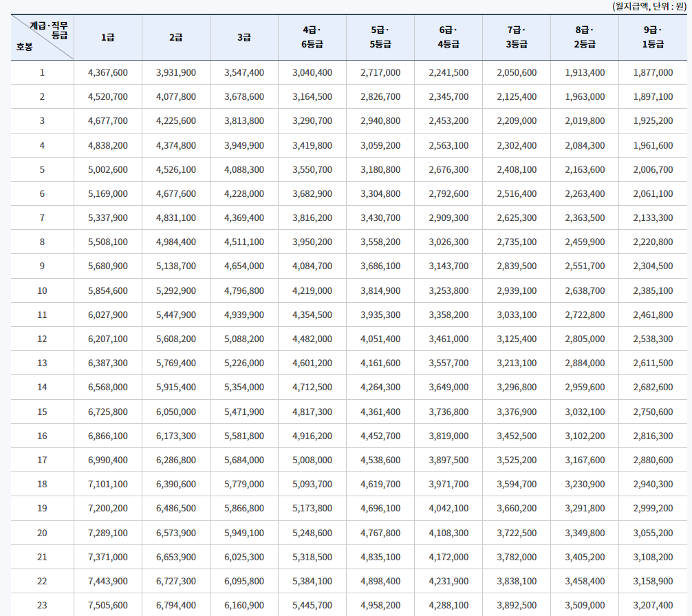Select cell '4,228,000' in 3급 column
Viewport: 692px width, 616px height.
tap(244, 193)
